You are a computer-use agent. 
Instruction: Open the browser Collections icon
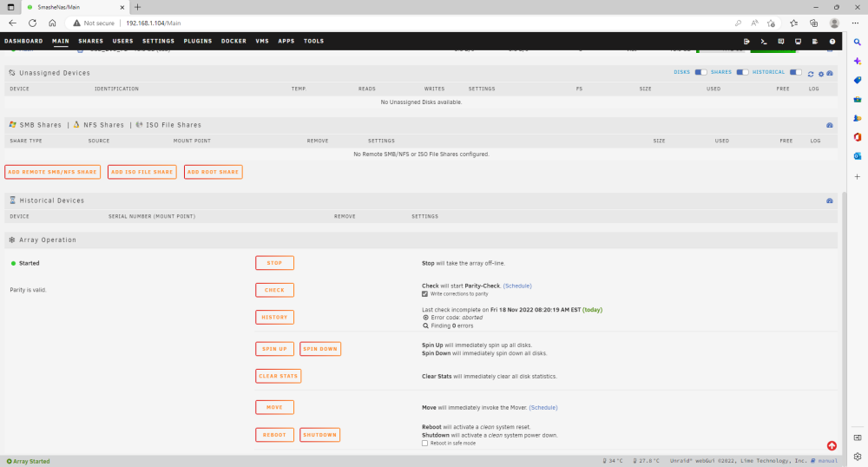[x=814, y=23]
